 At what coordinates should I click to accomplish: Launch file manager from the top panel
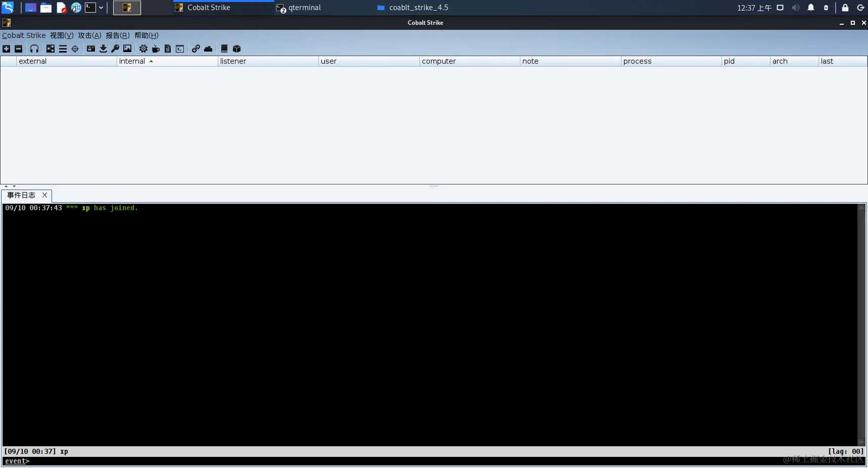point(46,8)
